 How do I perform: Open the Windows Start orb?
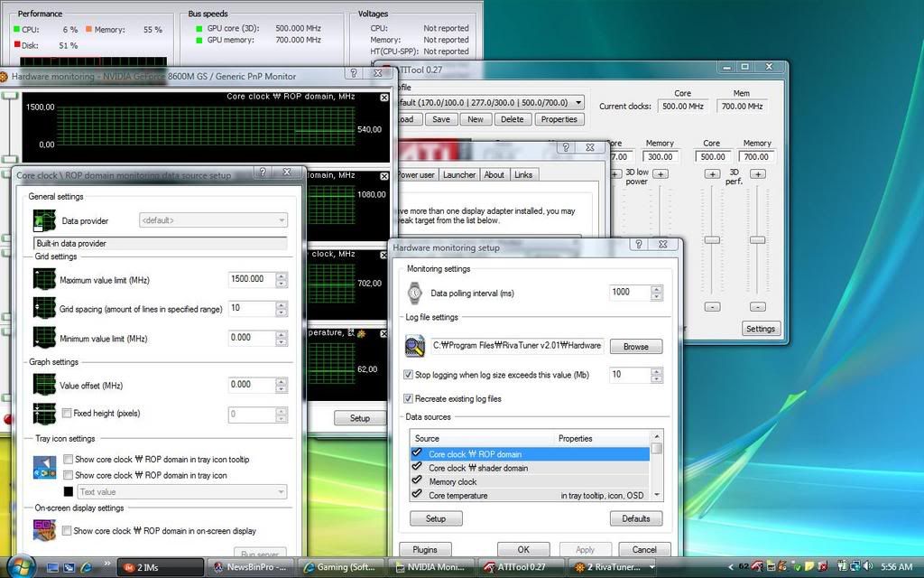point(22,567)
